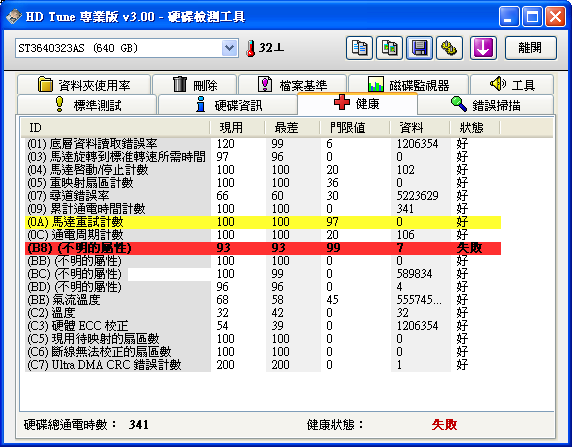Screen dimensions: 572x447
Task: Click the ID column header
Action: 115,128
